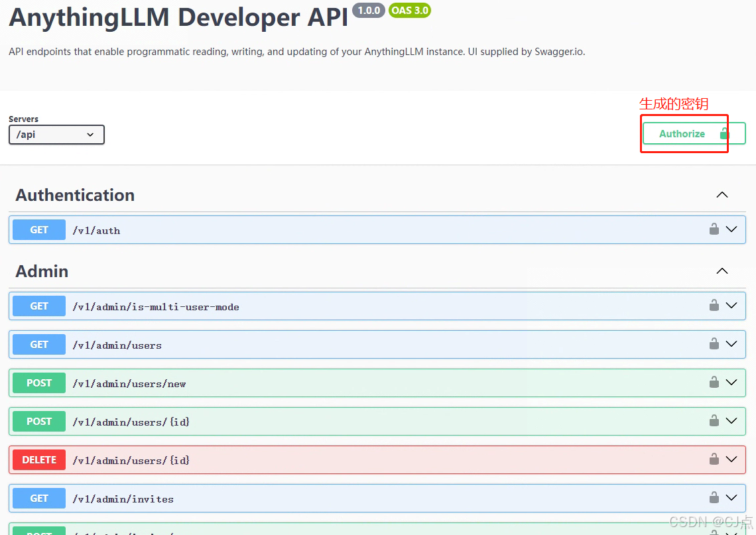Click the API endpoints description text
756x535 pixels.
[297, 52]
